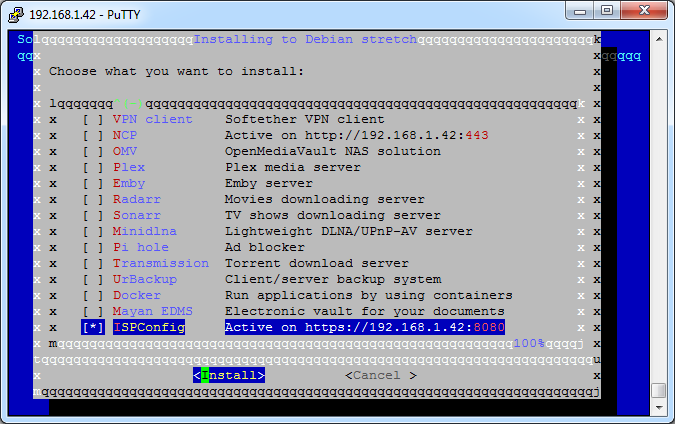Toggle the Sonarr checkbox
The height and width of the screenshot is (424, 675).
(93, 215)
